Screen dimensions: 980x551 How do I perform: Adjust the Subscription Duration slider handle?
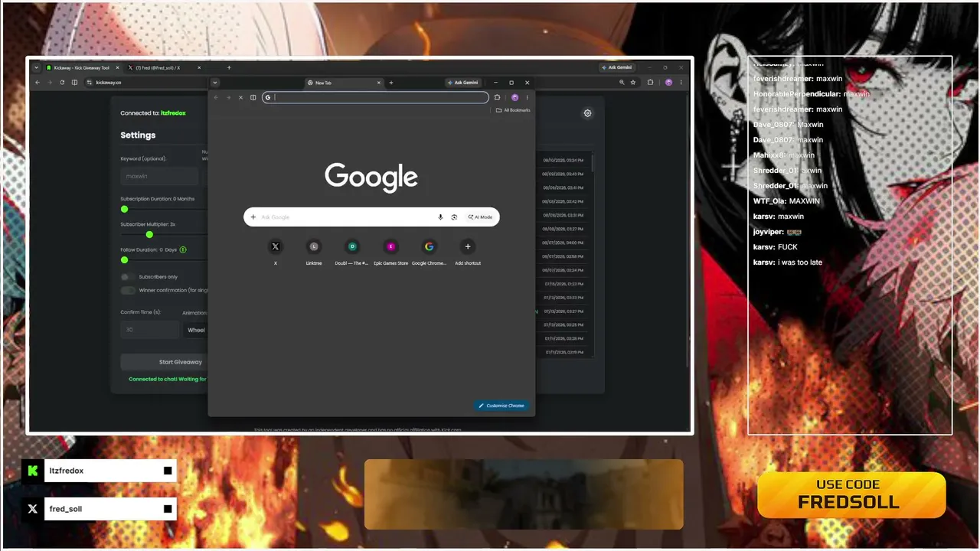(x=124, y=209)
